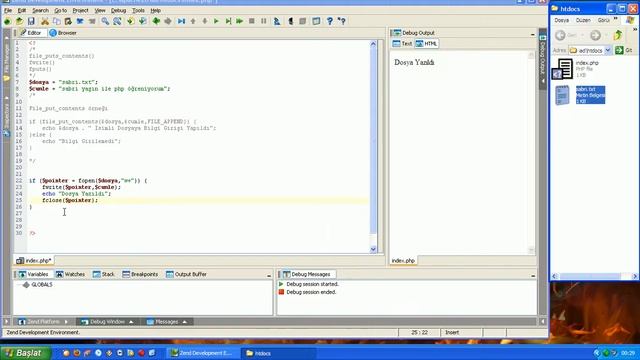Switch to the Browser tab
Viewport: 640px width, 360px height.
(x=63, y=33)
